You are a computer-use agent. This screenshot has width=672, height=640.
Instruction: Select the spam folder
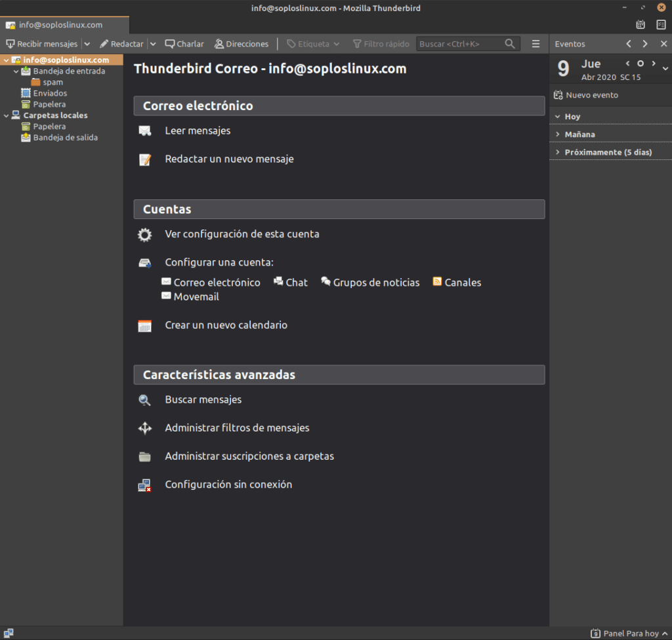pos(52,82)
